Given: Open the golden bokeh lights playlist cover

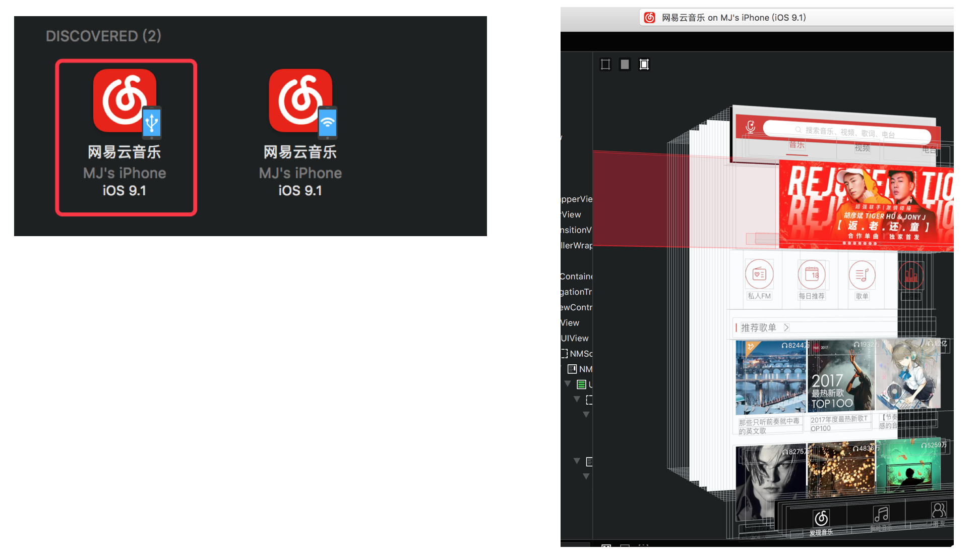Looking at the screenshot, I should click(x=841, y=469).
